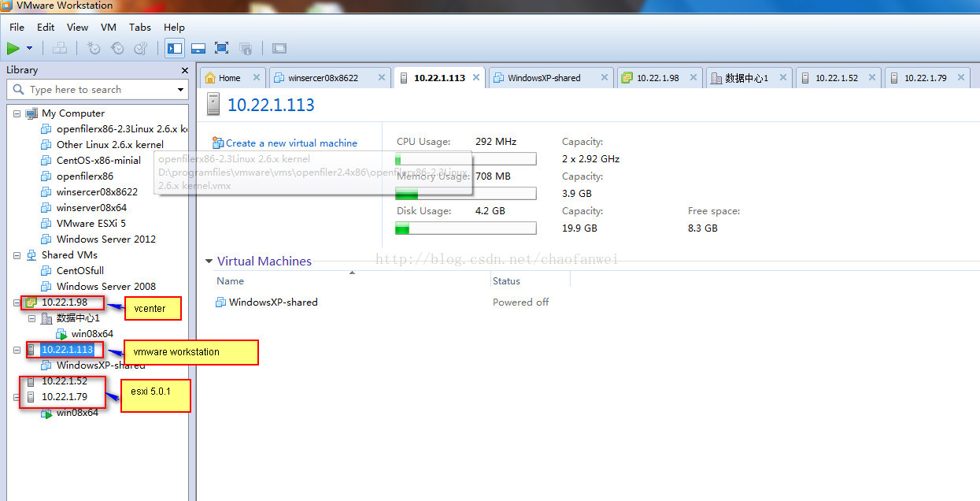Click the Shared VMs icon in the tree
This screenshot has width=980, height=501.
point(31,255)
